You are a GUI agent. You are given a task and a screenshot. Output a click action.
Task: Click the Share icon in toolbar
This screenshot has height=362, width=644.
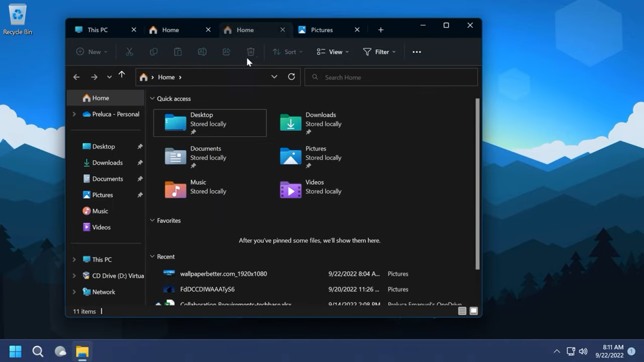point(226,52)
